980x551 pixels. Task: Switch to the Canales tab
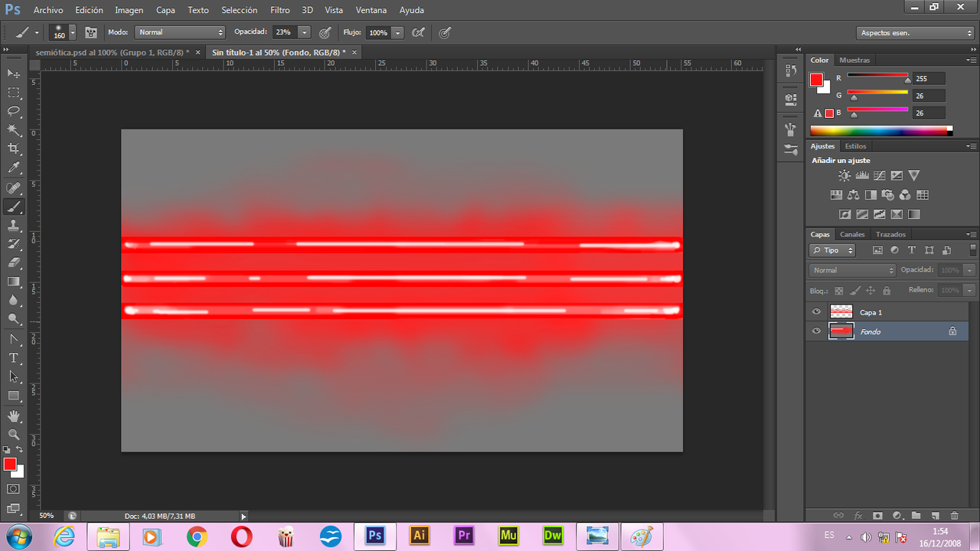(x=852, y=234)
